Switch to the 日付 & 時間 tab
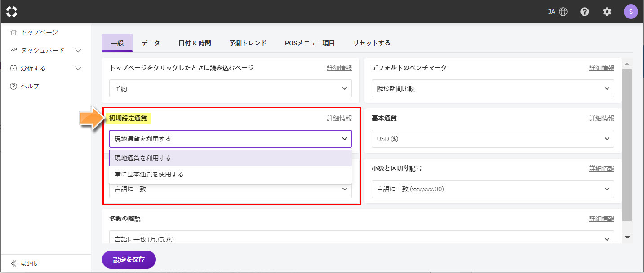Viewport: 644px width, 273px height. point(195,43)
